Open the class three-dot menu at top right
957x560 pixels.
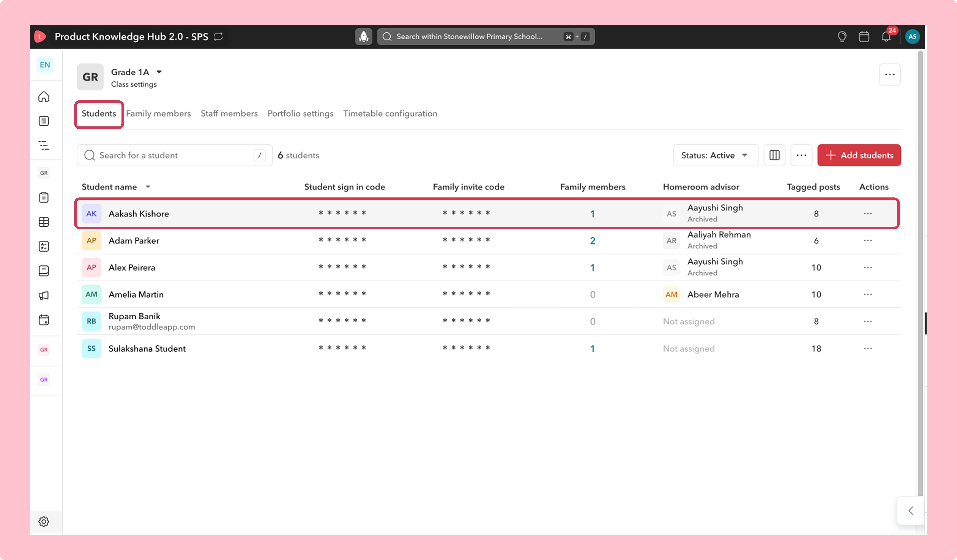pyautogui.click(x=890, y=74)
